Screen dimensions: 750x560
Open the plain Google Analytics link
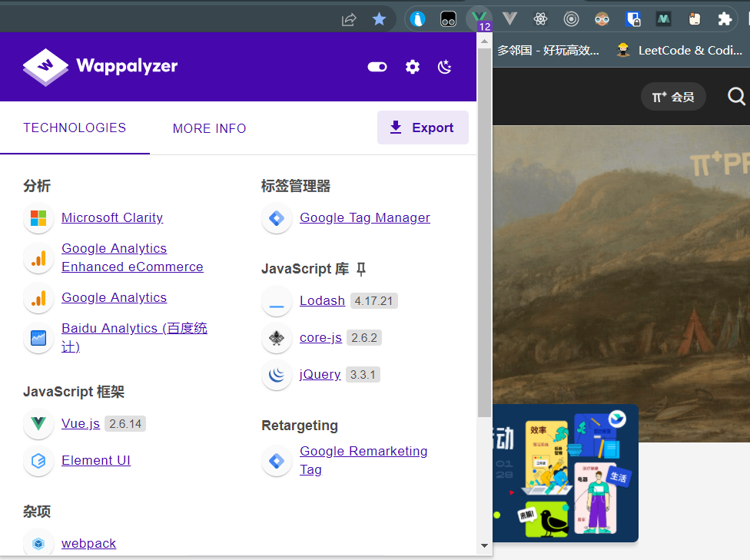114,297
